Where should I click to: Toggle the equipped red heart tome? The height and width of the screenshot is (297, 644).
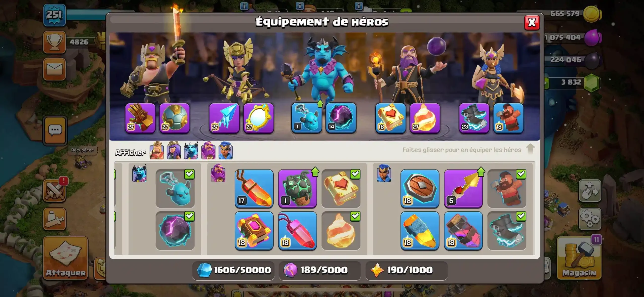coord(341,189)
